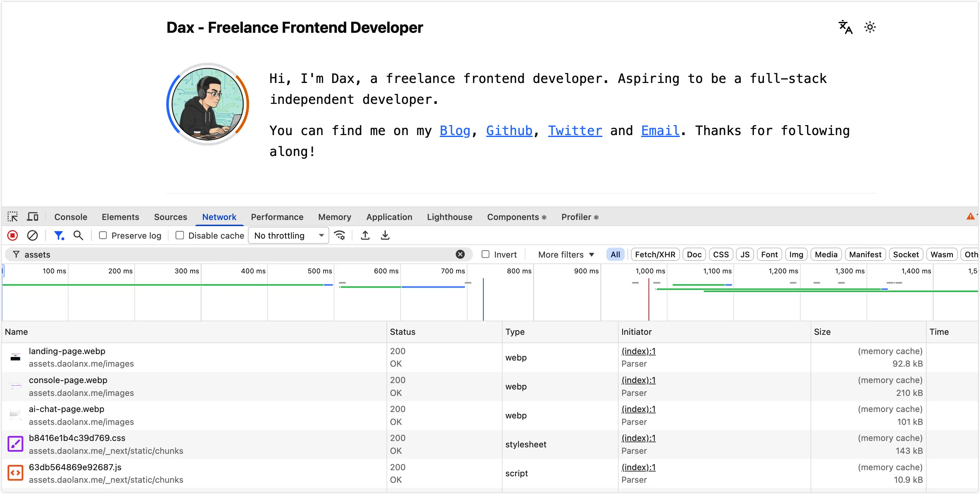This screenshot has width=980, height=494.
Task: Click the export HAR download icon
Action: pos(385,235)
